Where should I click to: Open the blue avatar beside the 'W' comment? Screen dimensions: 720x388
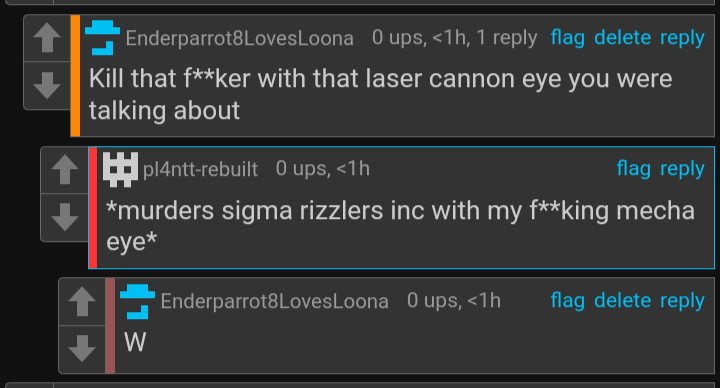(137, 301)
